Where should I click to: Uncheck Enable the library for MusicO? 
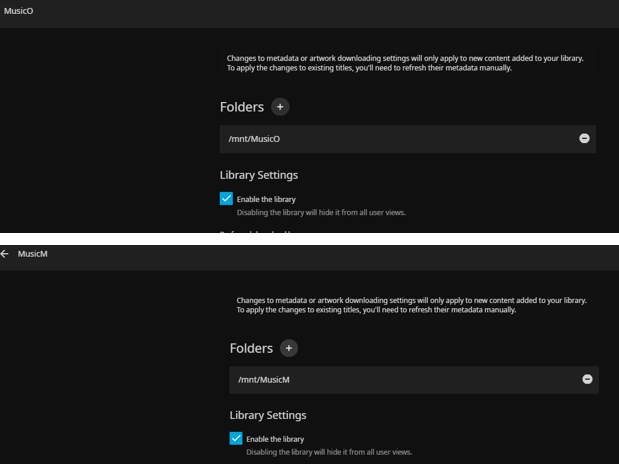pos(226,199)
